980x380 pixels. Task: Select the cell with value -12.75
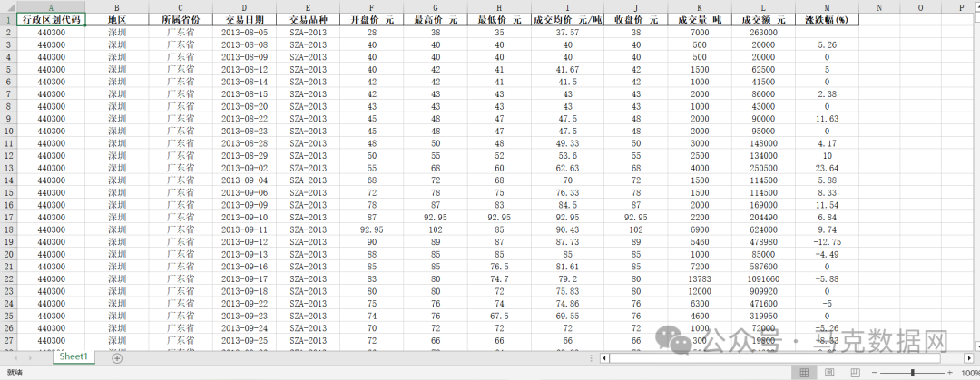pos(827,242)
